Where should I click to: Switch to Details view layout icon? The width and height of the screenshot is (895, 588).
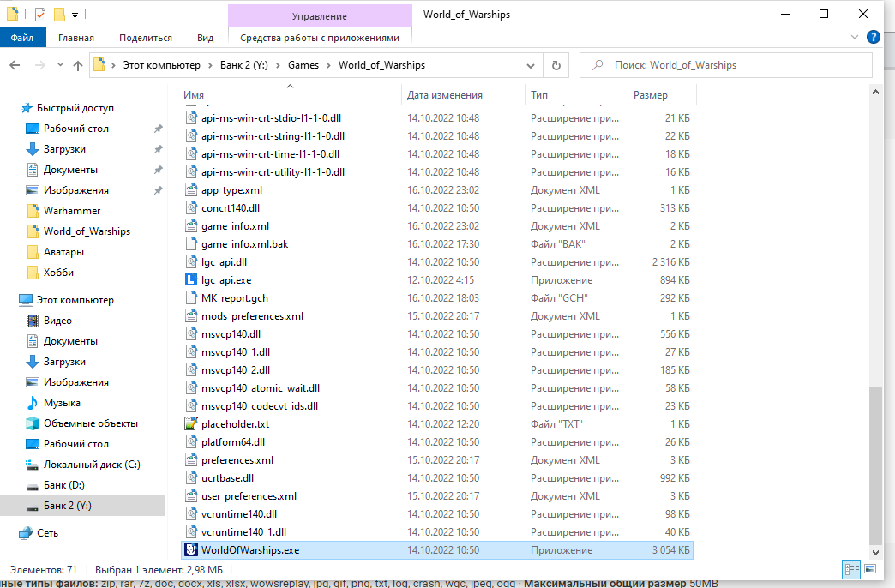click(x=851, y=569)
